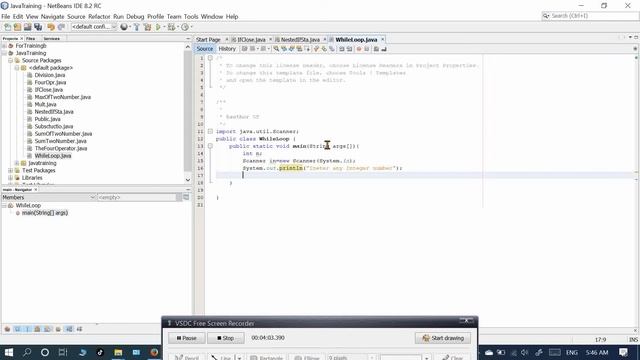
Task: Collapse the default package node
Action: point(17,68)
